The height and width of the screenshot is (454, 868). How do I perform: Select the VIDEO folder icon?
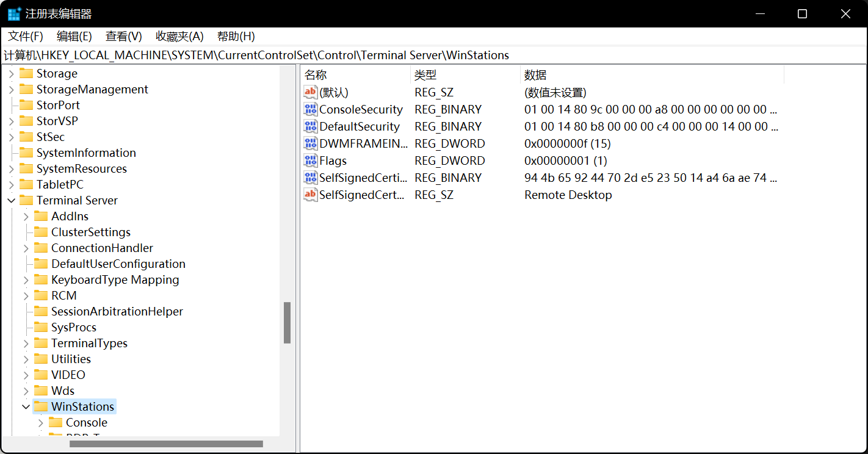pyautogui.click(x=41, y=375)
